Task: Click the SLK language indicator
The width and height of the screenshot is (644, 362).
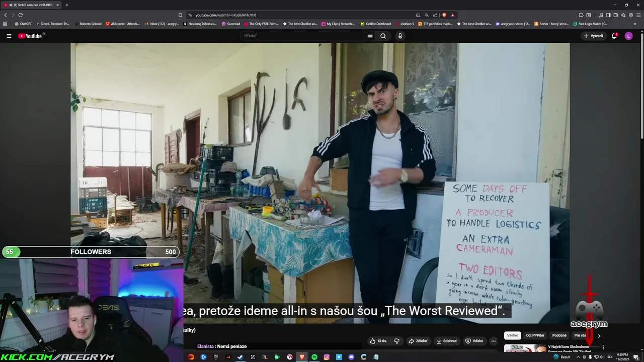Action: click(x=610, y=357)
